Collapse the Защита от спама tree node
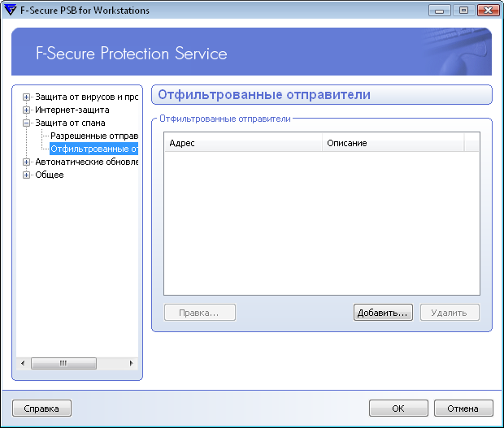Viewport: 504px width, 428px height. pyautogui.click(x=26, y=123)
